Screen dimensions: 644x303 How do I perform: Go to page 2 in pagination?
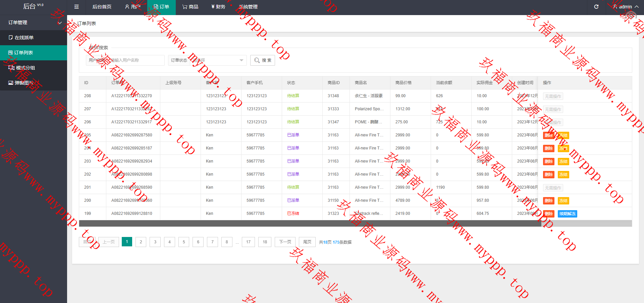[x=141, y=242]
